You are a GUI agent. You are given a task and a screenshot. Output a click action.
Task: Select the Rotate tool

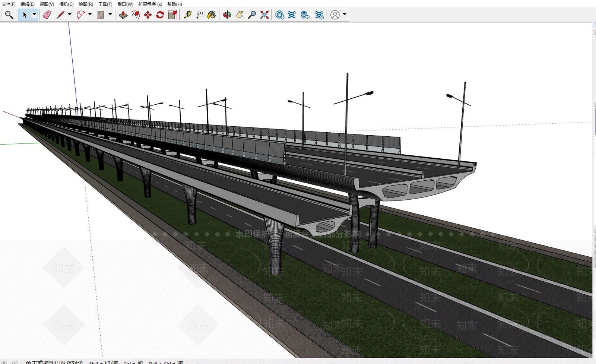(x=160, y=15)
